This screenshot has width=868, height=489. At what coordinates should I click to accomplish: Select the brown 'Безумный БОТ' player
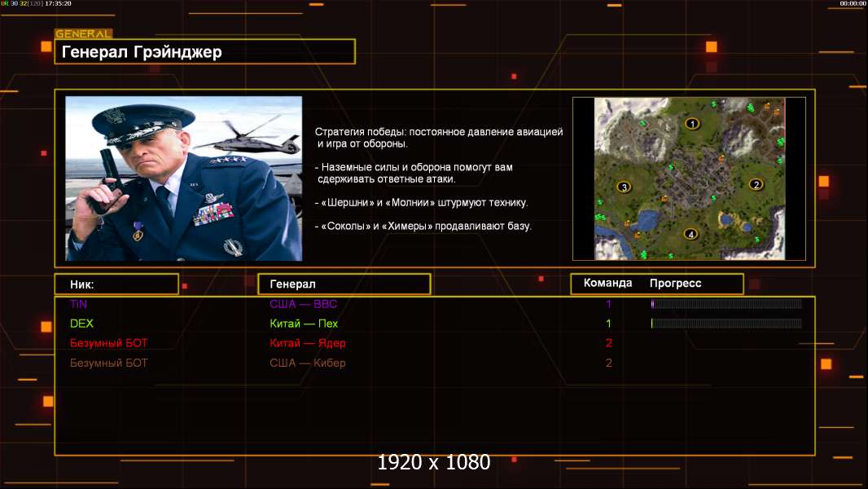(x=108, y=363)
